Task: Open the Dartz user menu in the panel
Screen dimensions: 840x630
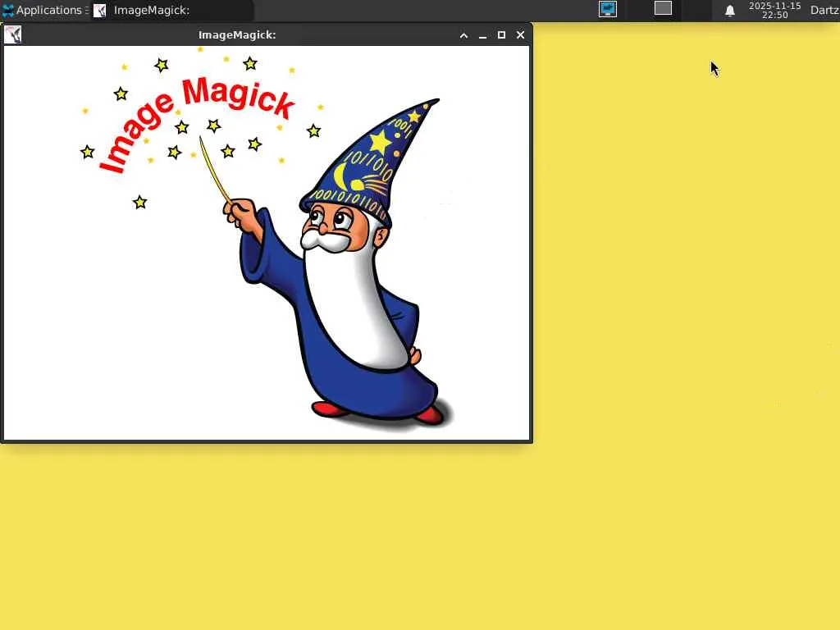Action: [824, 10]
